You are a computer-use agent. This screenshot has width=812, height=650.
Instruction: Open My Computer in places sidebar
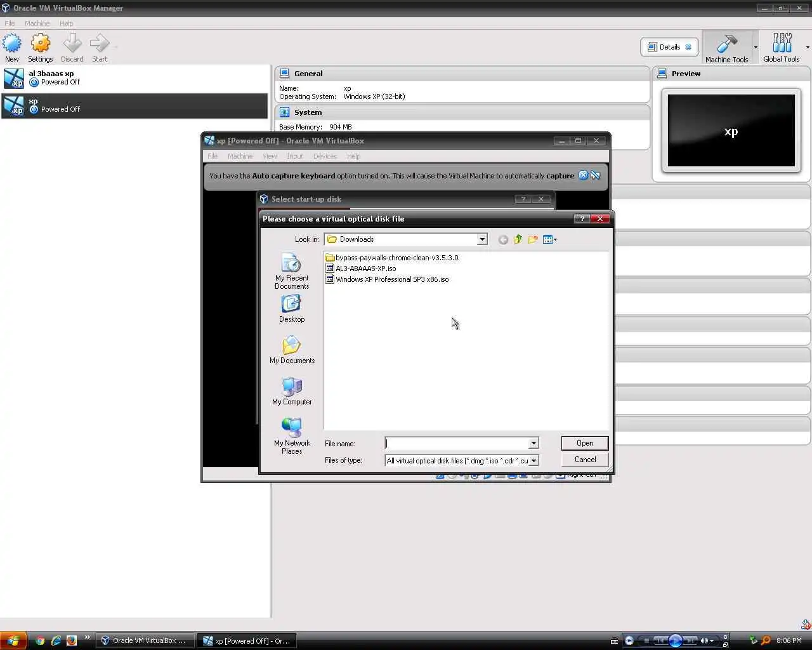[292, 392]
